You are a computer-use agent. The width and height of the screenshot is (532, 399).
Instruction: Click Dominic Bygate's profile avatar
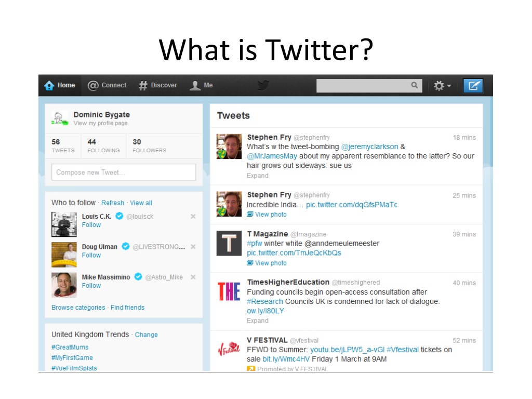(x=59, y=118)
